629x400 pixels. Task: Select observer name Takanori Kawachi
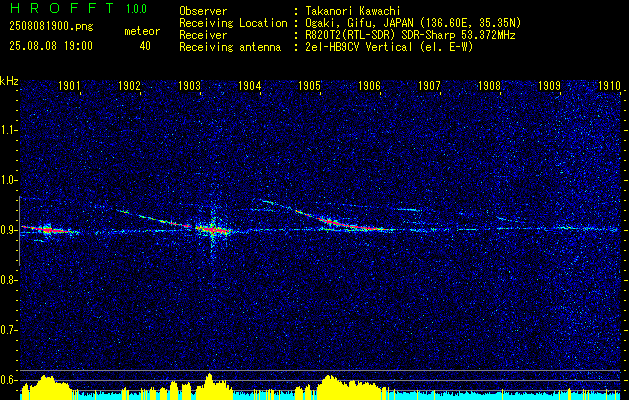(353, 11)
